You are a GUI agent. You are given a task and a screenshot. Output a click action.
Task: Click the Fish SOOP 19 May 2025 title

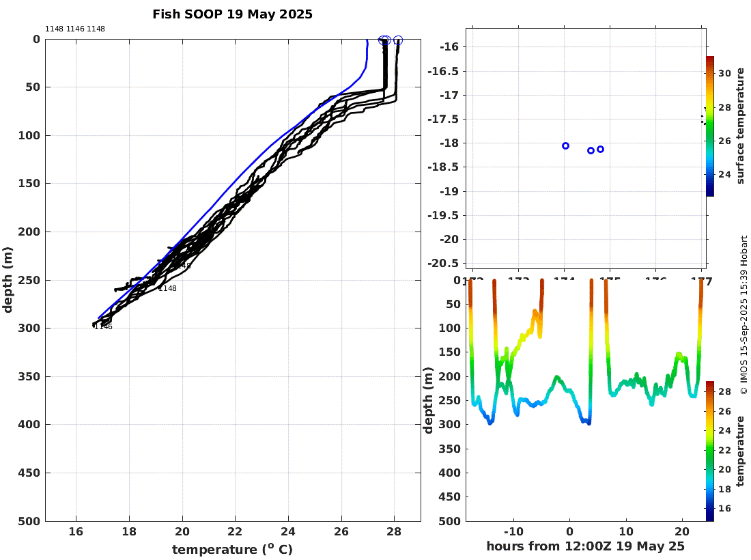[x=232, y=14]
